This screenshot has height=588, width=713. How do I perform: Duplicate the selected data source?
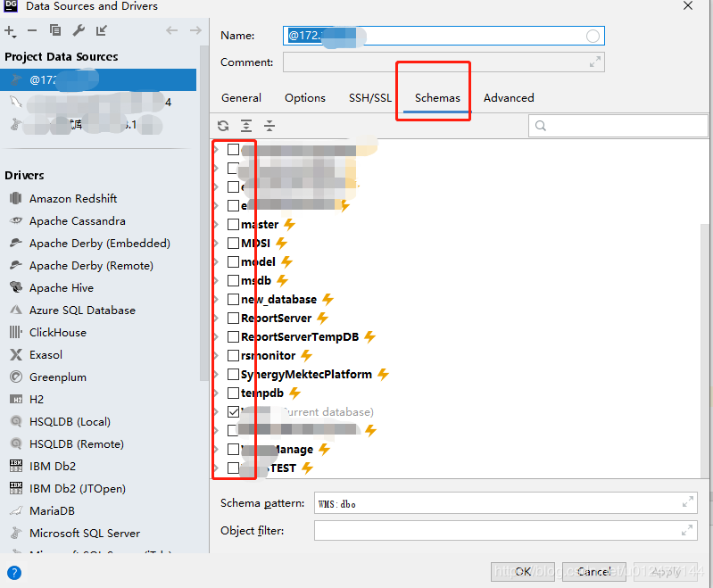(55, 30)
